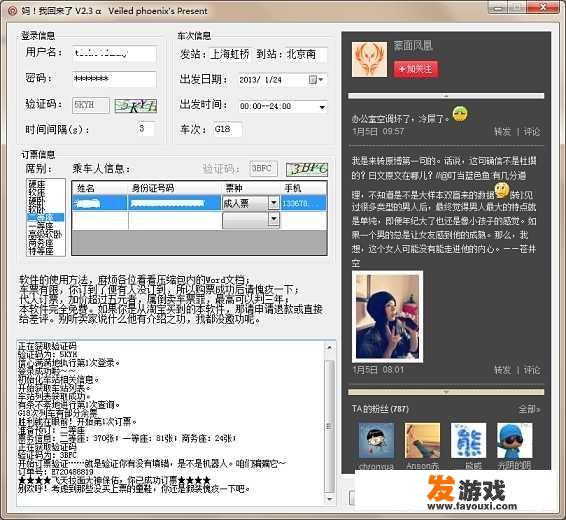Open the chronyua fan avatar

(x=376, y=441)
